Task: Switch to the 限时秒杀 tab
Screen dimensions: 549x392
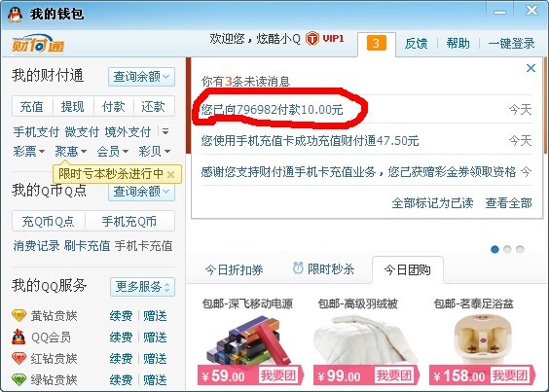Action: tap(324, 268)
